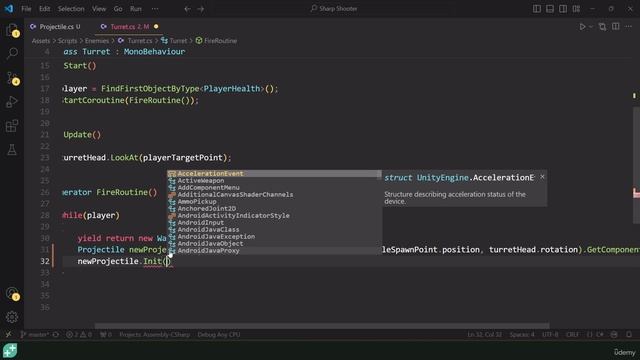
Task: Open the Manage settings gear
Action: pos(12,317)
